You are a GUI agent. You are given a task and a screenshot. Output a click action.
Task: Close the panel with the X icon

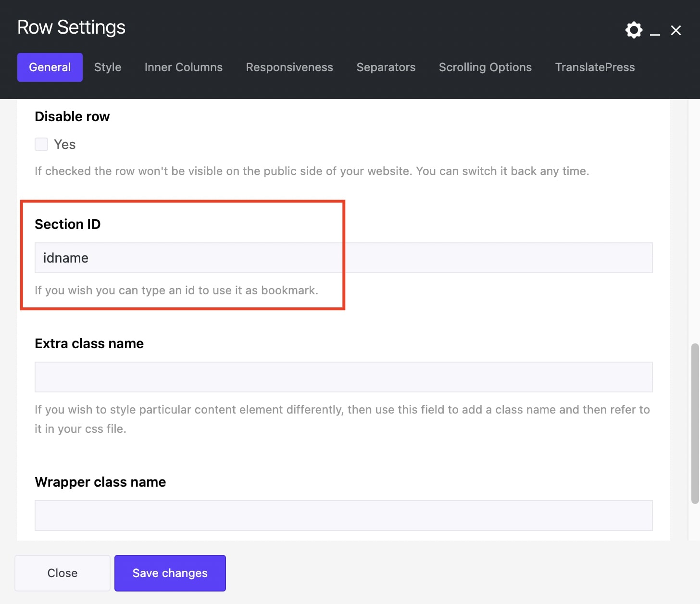pos(676,30)
